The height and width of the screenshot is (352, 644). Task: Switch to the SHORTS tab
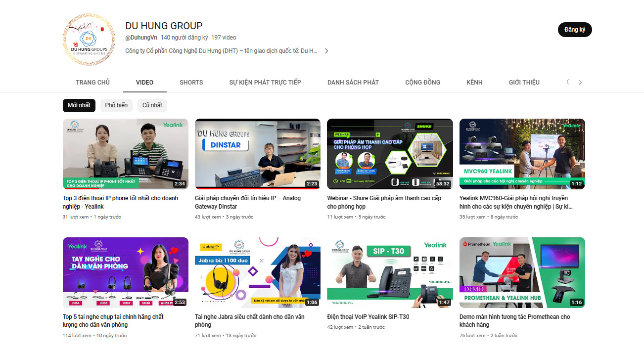click(x=191, y=82)
